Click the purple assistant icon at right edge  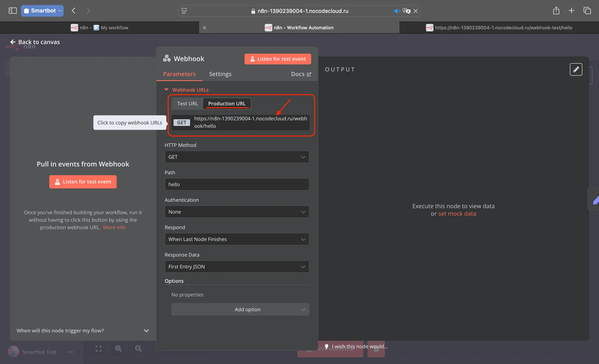pyautogui.click(x=595, y=200)
